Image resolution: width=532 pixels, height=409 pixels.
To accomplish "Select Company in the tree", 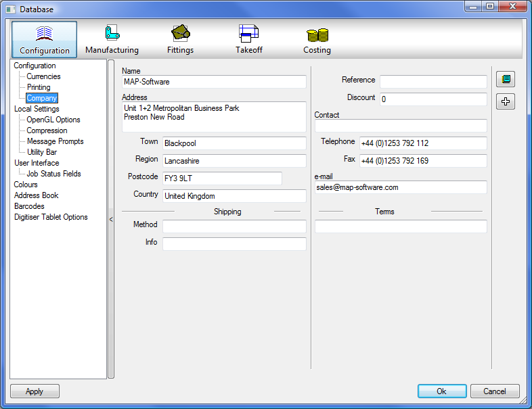I will [x=42, y=98].
